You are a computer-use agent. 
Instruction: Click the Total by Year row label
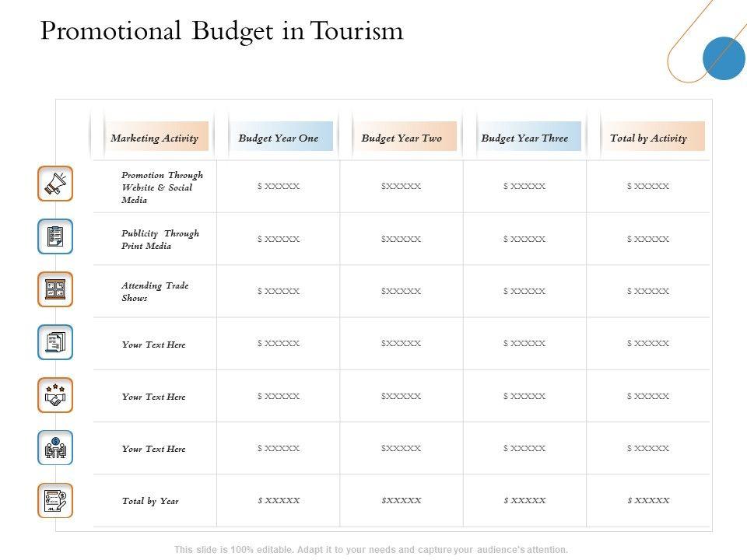pyautogui.click(x=150, y=501)
